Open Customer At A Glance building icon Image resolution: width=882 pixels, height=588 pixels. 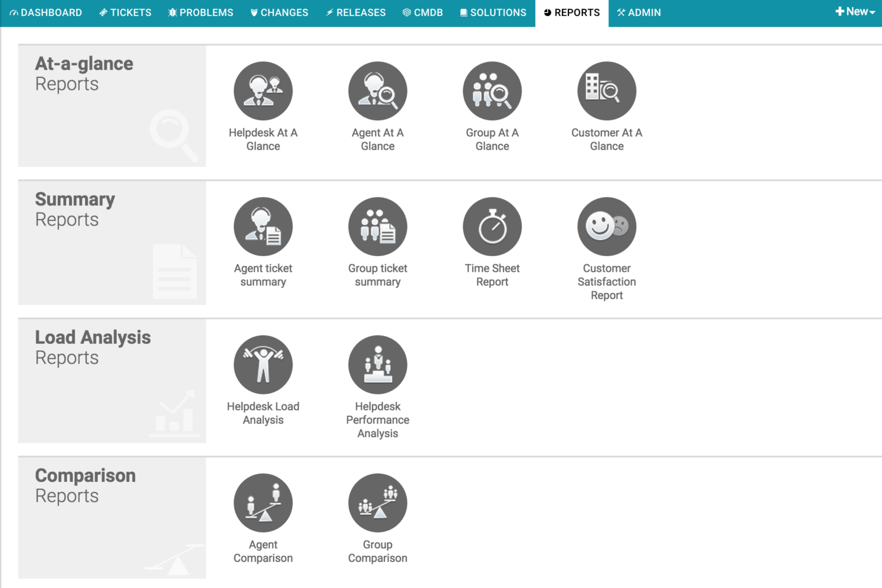(607, 91)
